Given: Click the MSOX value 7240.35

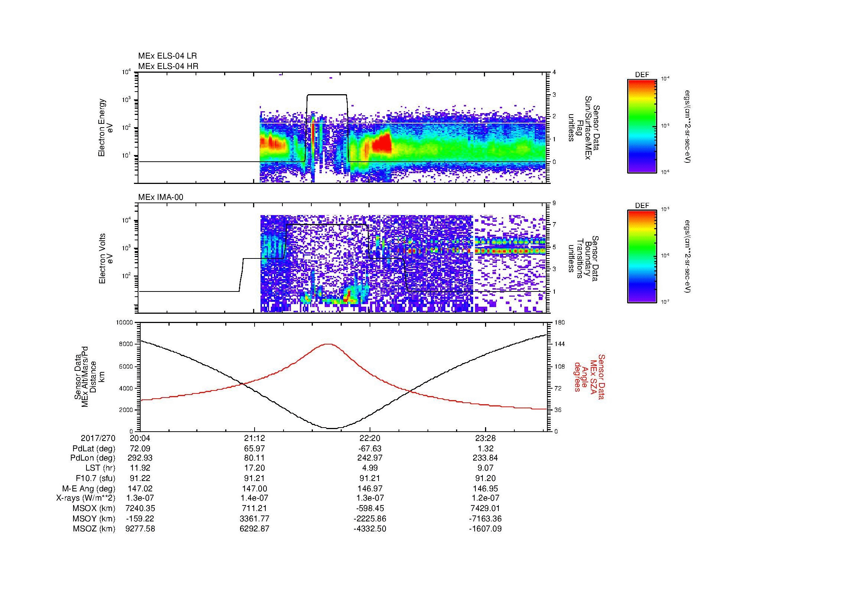Looking at the screenshot, I should coord(140,509).
